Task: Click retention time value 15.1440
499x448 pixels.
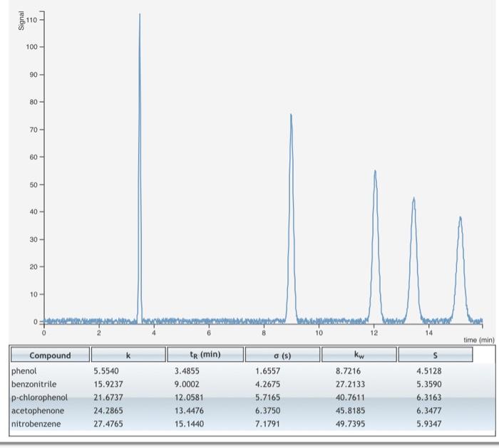Action: pos(189,424)
